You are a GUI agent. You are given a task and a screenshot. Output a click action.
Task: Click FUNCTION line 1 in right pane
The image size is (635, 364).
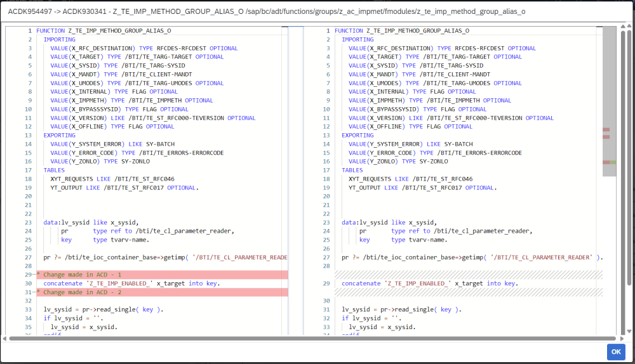point(402,30)
